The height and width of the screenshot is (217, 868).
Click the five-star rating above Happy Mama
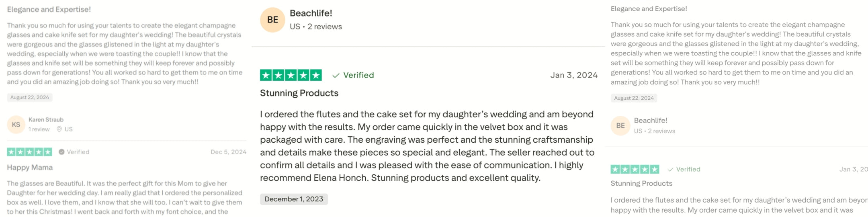click(29, 152)
